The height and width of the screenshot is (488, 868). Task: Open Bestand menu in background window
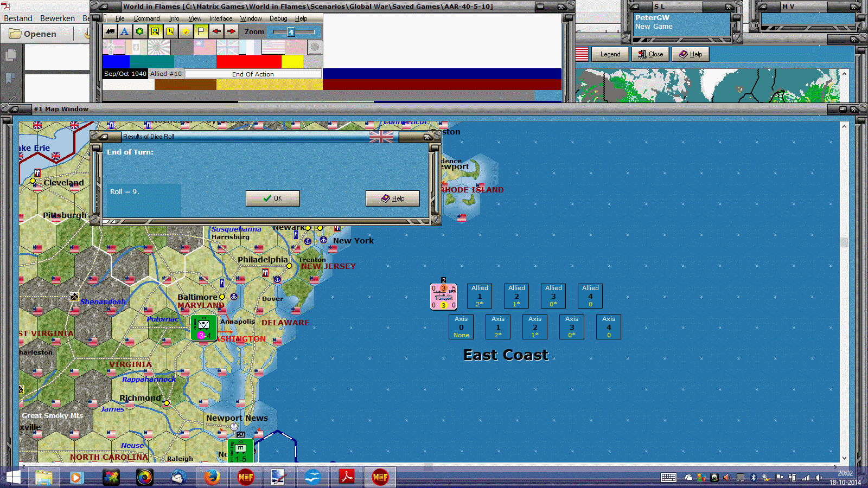(18, 18)
